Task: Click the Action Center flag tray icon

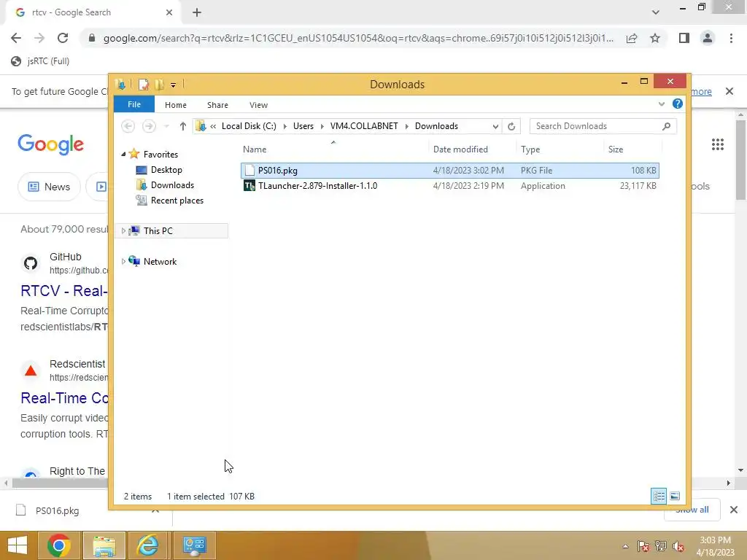Action: [x=643, y=546]
